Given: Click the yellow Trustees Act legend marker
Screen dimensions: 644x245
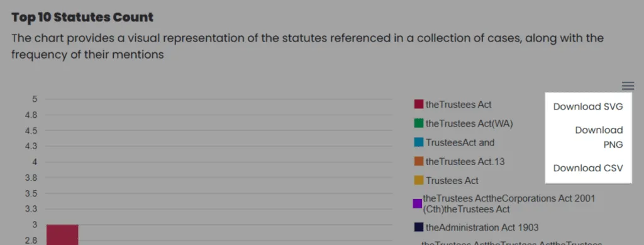Looking at the screenshot, I should pos(418,180).
